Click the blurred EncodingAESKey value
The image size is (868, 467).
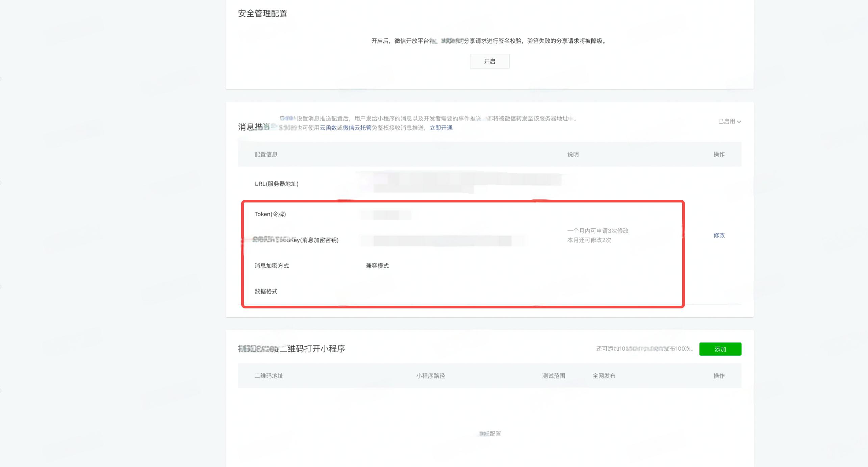coord(442,241)
